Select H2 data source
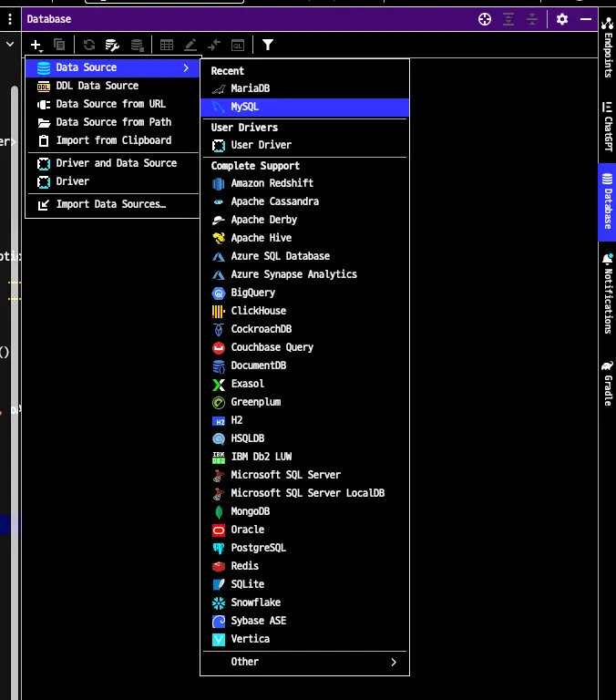 pos(304,420)
